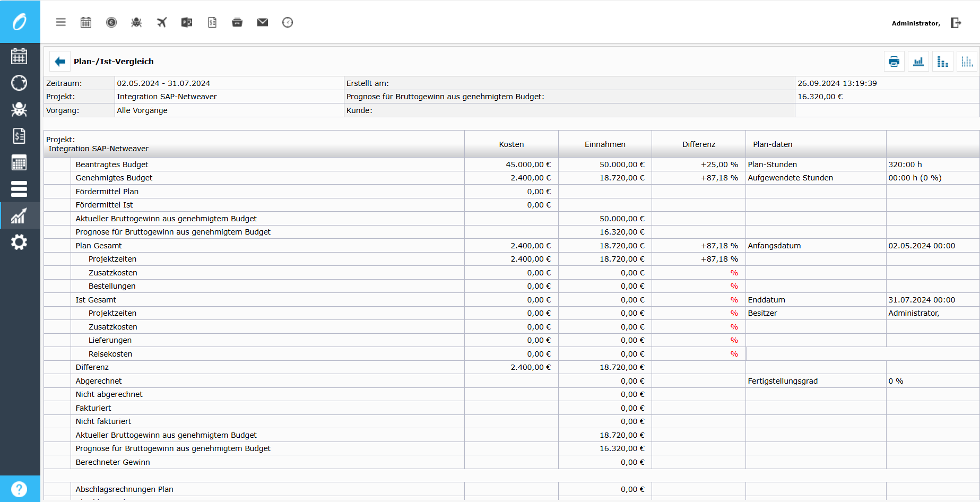Click the Genehmigtes Budget row label
Image resolution: width=980 pixels, height=502 pixels.
pyautogui.click(x=114, y=178)
